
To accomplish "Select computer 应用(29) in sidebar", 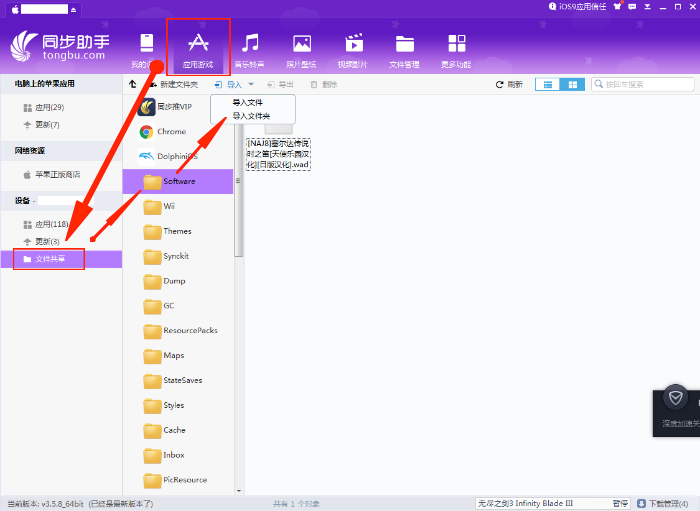I will (44, 108).
